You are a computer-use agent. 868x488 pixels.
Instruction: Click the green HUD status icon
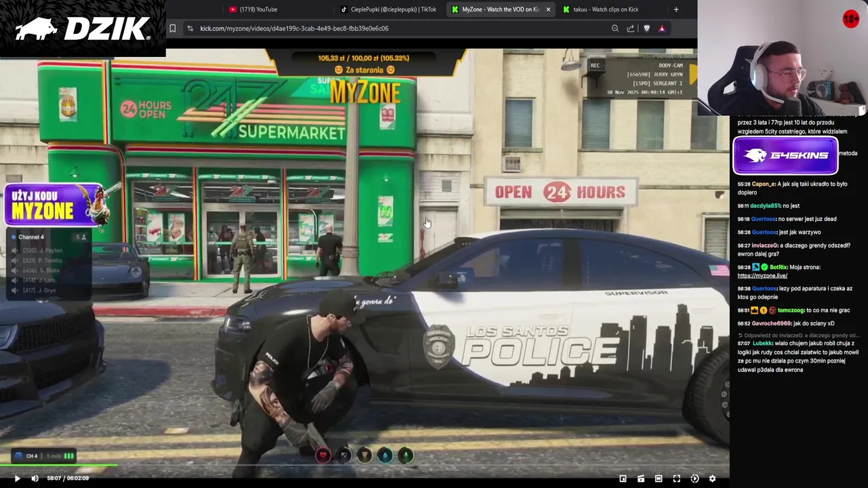[x=405, y=455]
